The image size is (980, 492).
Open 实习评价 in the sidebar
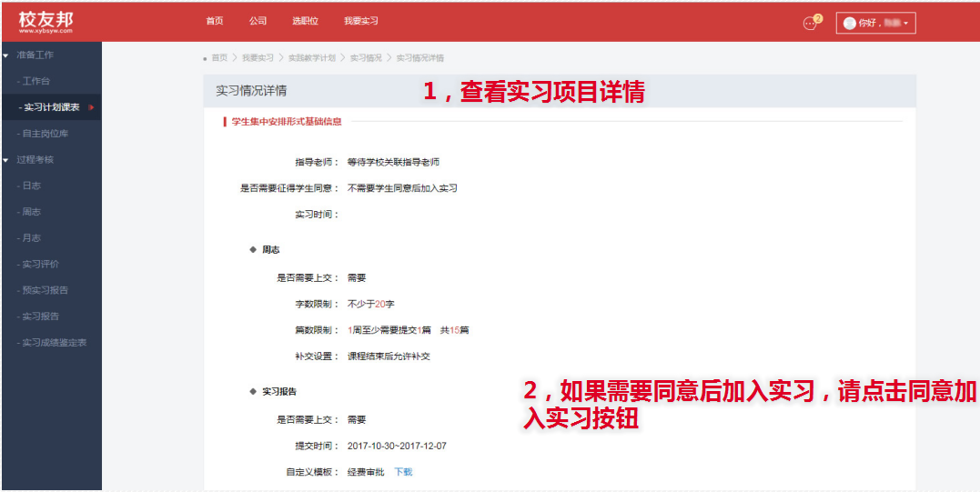[41, 265]
